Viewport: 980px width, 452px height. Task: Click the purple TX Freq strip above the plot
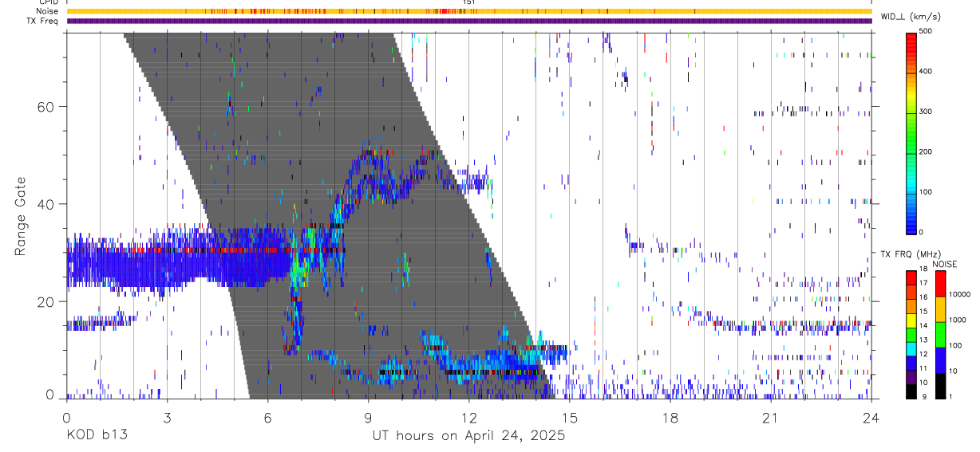click(468, 21)
